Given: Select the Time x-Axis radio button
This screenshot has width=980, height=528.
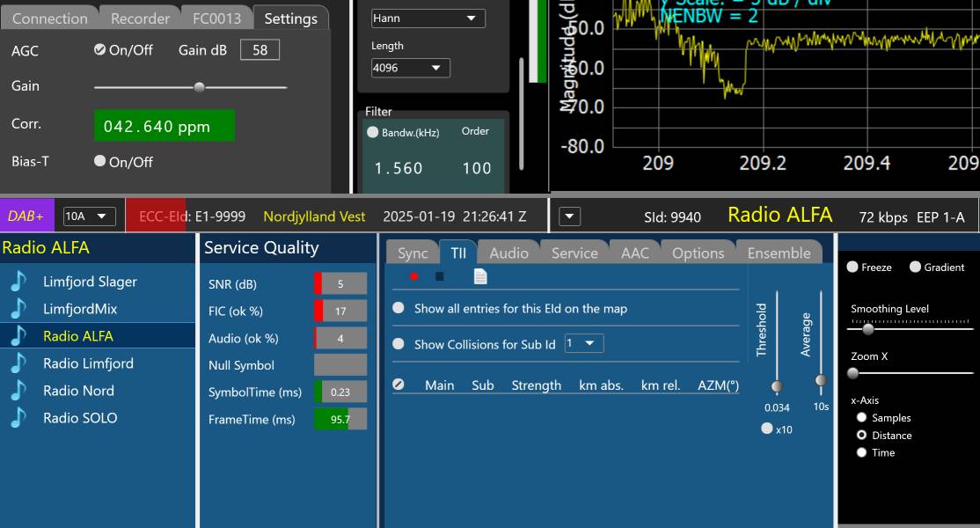Looking at the screenshot, I should click(862, 452).
